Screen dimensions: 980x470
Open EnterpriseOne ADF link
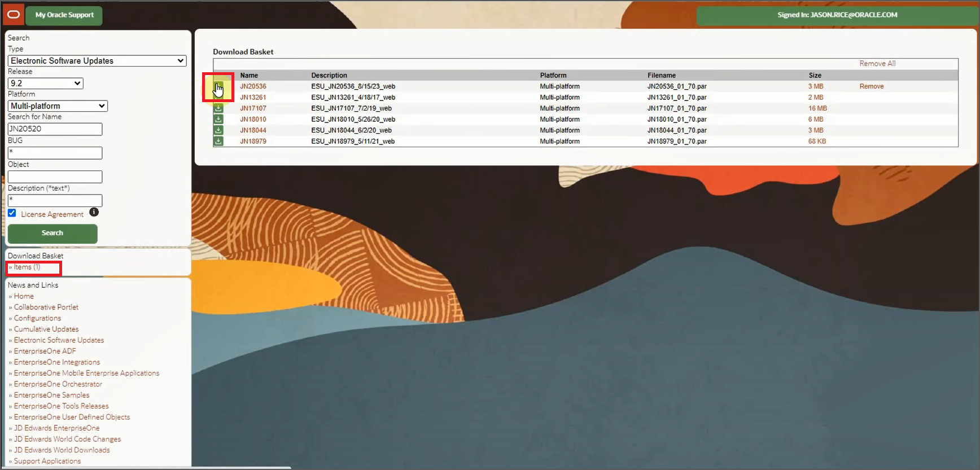tap(45, 352)
